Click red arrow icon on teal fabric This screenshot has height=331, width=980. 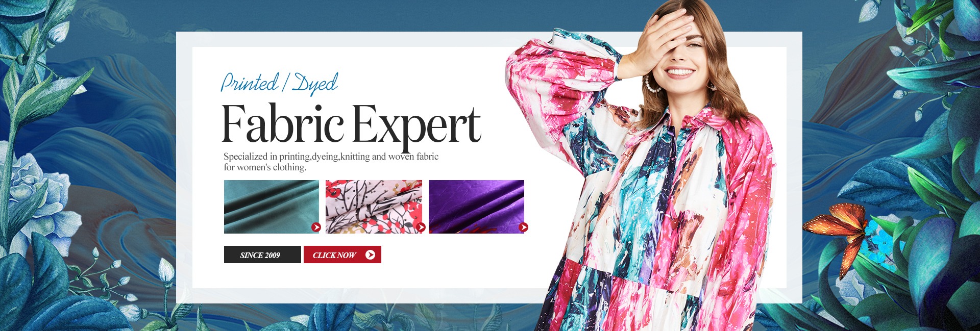click(316, 227)
